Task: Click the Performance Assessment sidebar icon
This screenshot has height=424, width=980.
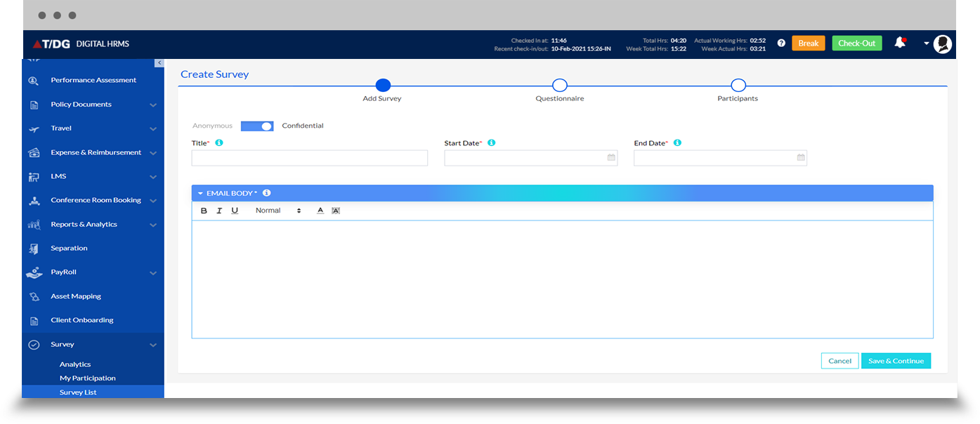Action: click(x=34, y=81)
